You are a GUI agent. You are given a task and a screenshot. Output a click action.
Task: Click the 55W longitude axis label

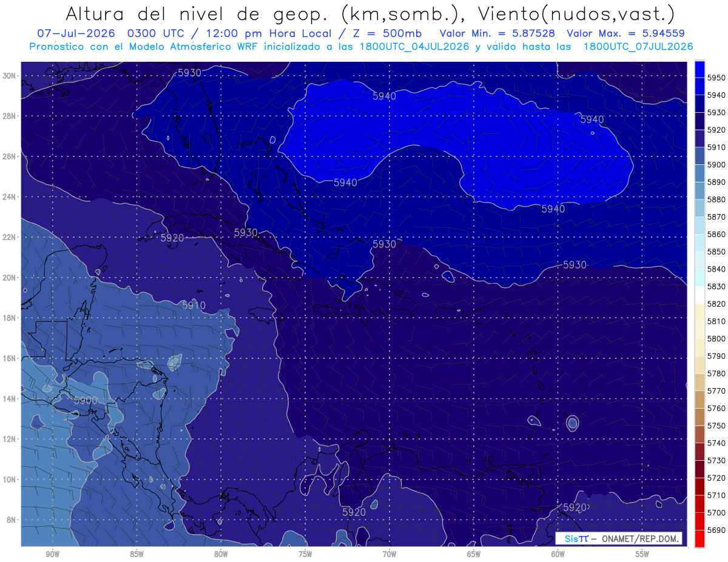[x=642, y=554]
